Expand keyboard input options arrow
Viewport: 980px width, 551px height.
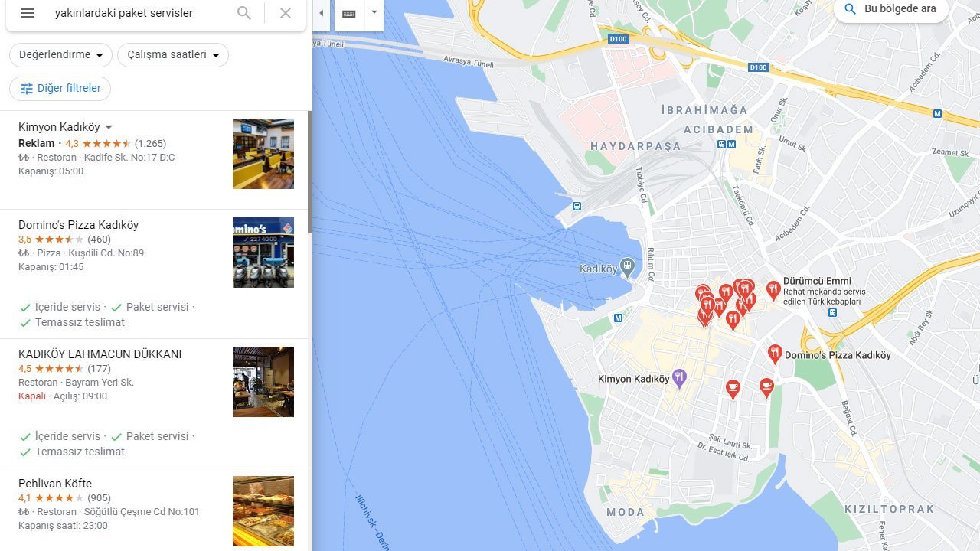(374, 13)
